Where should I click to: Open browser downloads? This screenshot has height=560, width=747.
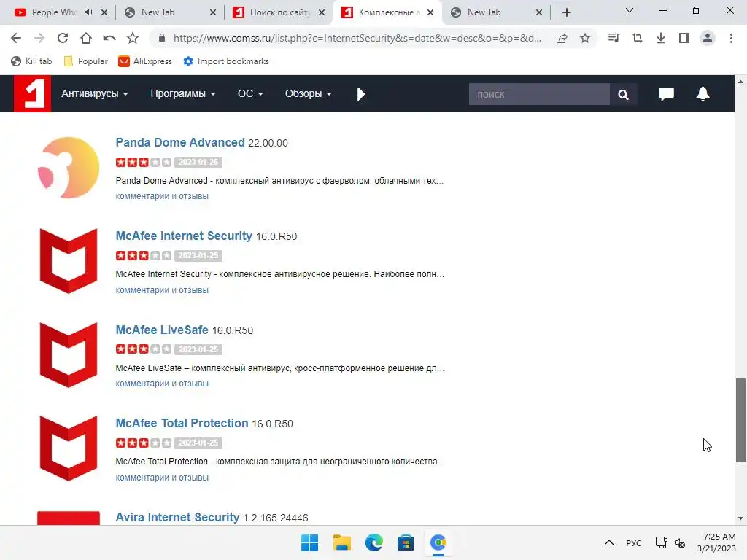(x=661, y=38)
